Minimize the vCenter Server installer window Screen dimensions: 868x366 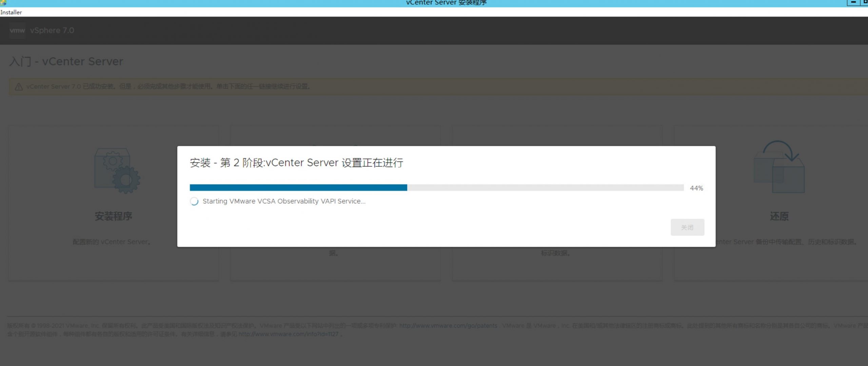[853, 2]
